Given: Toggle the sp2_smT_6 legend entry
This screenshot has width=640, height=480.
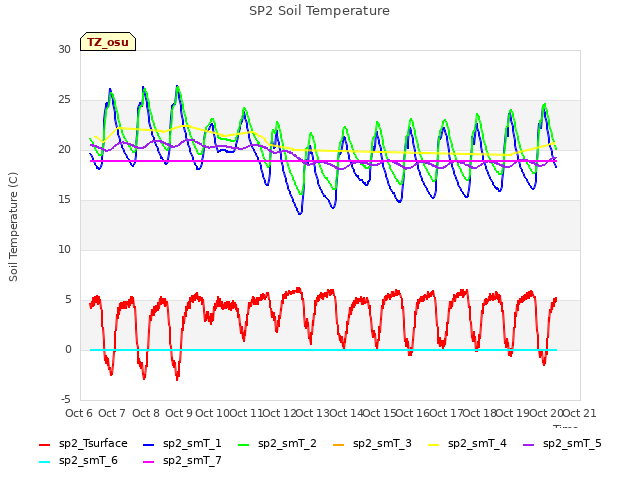Looking at the screenshot, I should tap(78, 460).
